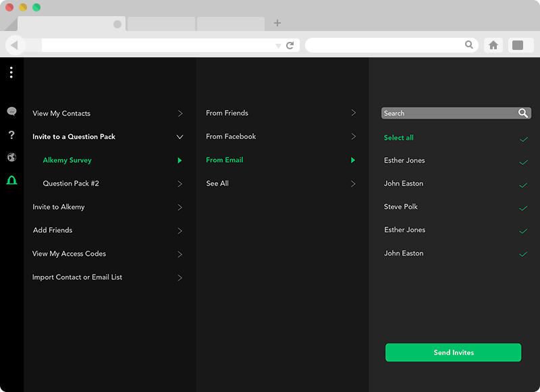Screen dimensions: 540x392
Task: Click the contacts Search field
Action: pos(447,113)
